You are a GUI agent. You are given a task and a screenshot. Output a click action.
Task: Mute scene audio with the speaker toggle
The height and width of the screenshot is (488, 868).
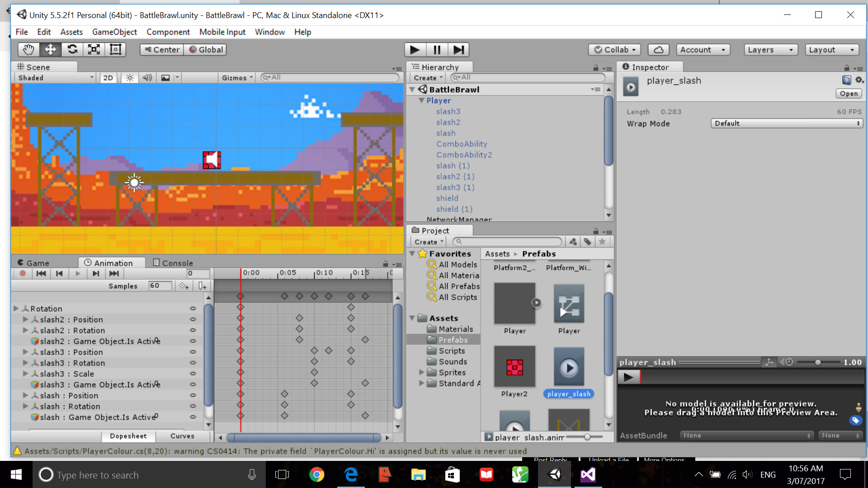[147, 77]
